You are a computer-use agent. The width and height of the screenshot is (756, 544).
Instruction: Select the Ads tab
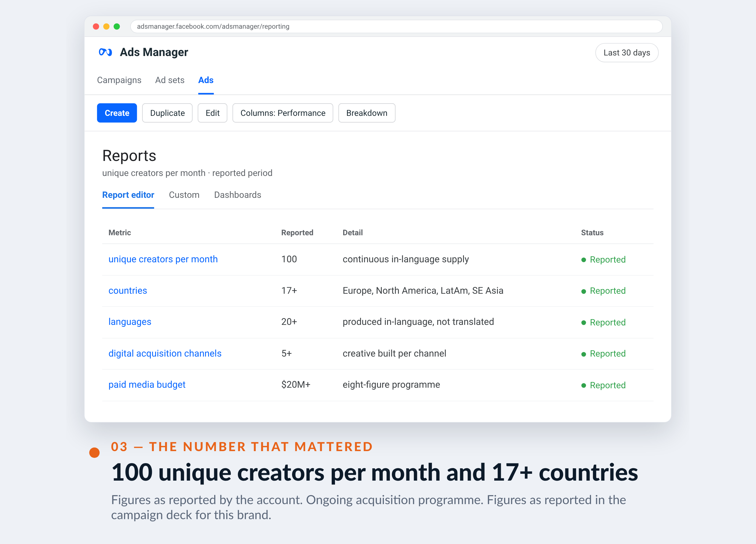point(206,80)
